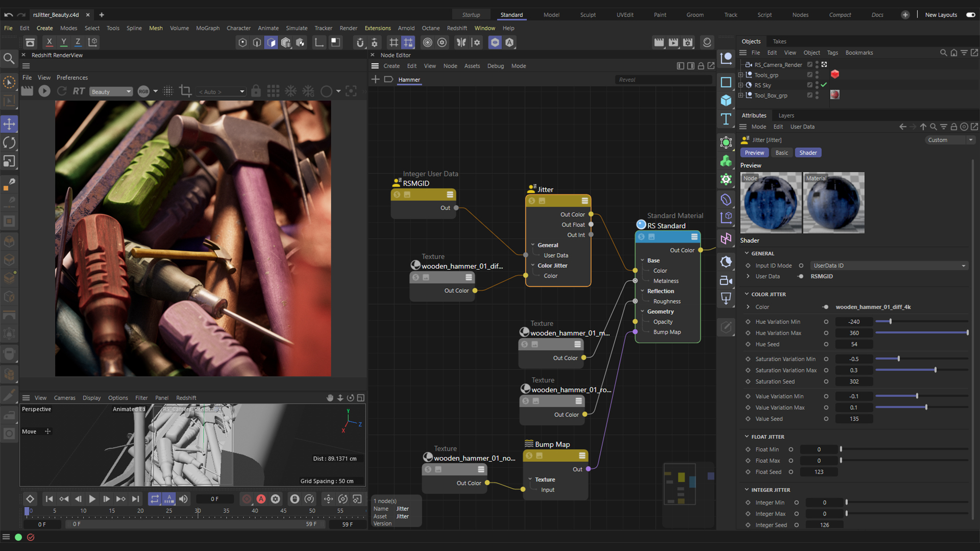Screen dimensions: 980x551
Task: Switch to the Takes tab
Action: pos(779,41)
